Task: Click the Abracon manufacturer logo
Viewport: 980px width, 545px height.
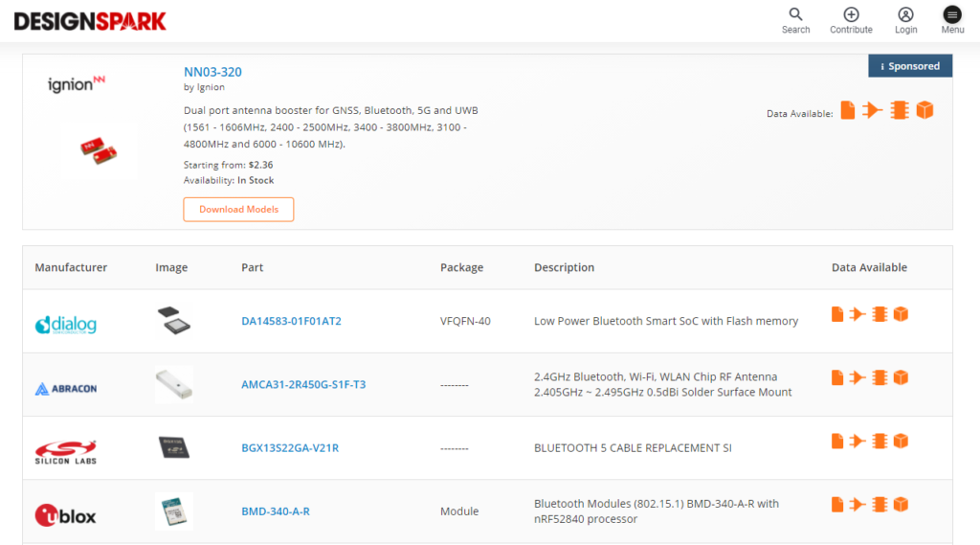Action: click(66, 389)
